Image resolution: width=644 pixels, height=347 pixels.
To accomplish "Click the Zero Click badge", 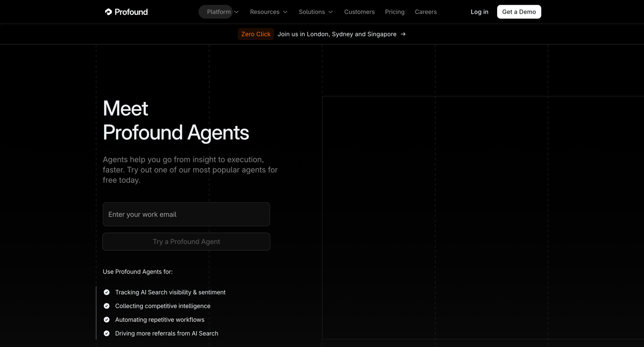I will [x=256, y=34].
